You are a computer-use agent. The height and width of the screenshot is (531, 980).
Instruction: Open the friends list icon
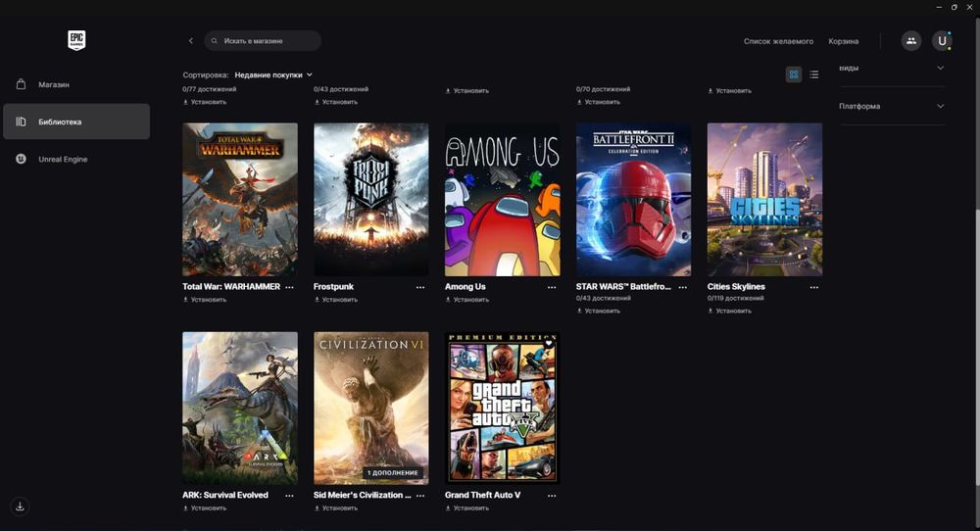(910, 40)
